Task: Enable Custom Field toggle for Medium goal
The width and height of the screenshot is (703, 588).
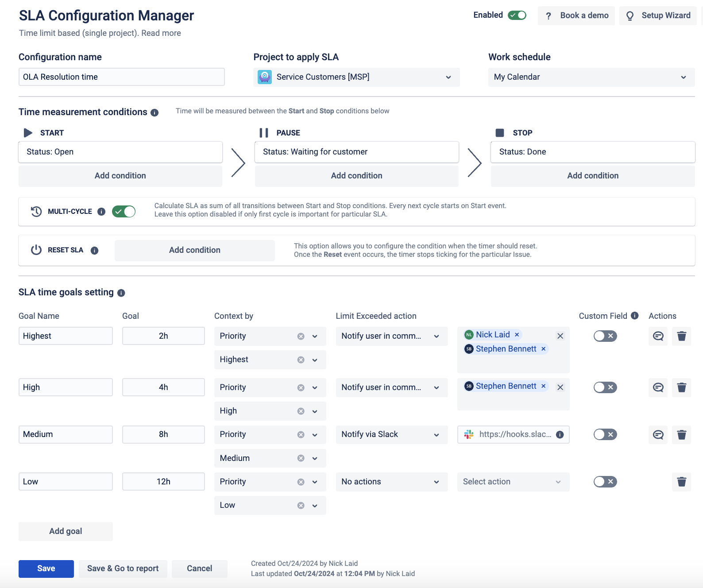Action: click(x=605, y=434)
